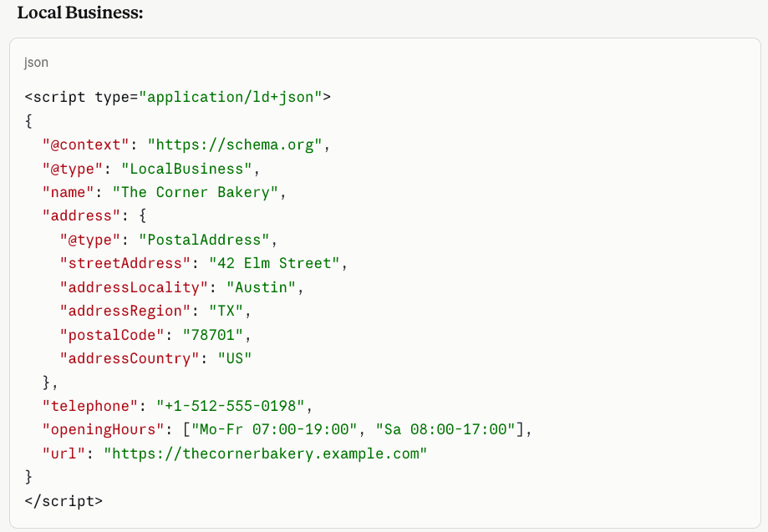The image size is (768, 532).
Task: Click the "postalCode" key
Action: point(112,335)
